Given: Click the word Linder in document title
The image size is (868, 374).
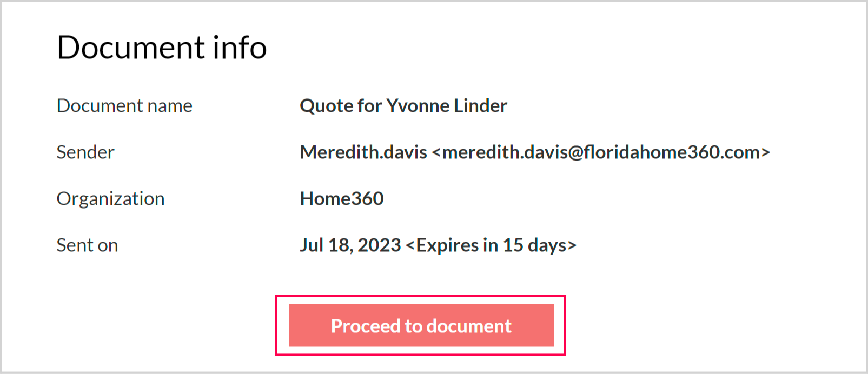Looking at the screenshot, I should coord(480,106).
